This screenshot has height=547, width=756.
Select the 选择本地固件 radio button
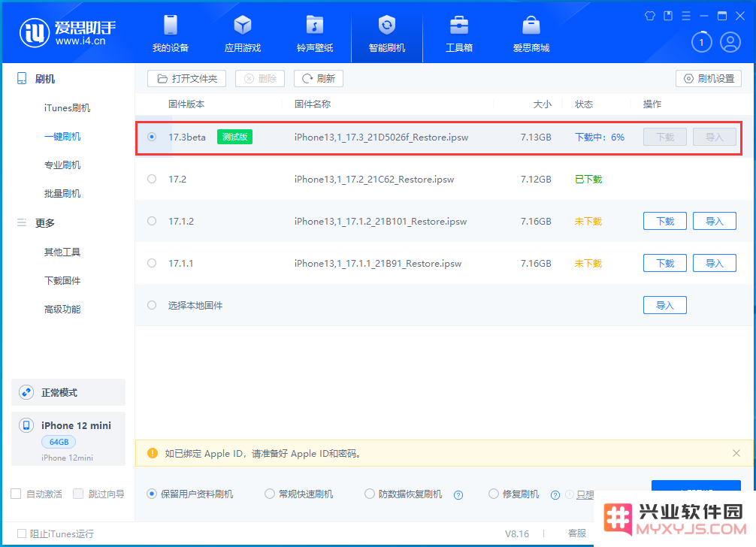(x=152, y=305)
